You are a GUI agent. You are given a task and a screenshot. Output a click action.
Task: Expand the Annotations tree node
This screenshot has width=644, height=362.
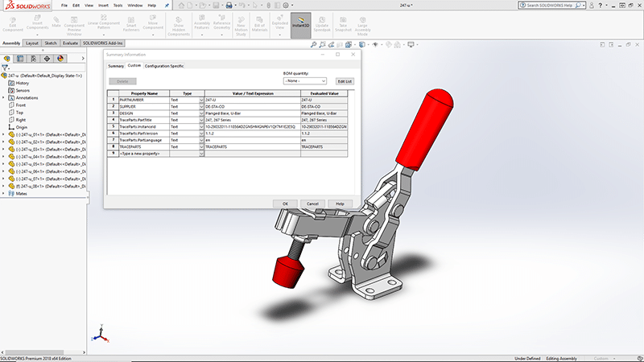(3, 97)
